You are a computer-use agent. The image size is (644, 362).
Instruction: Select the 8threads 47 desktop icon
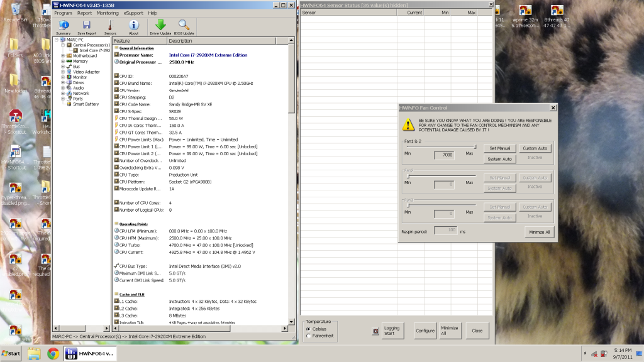coord(557,16)
